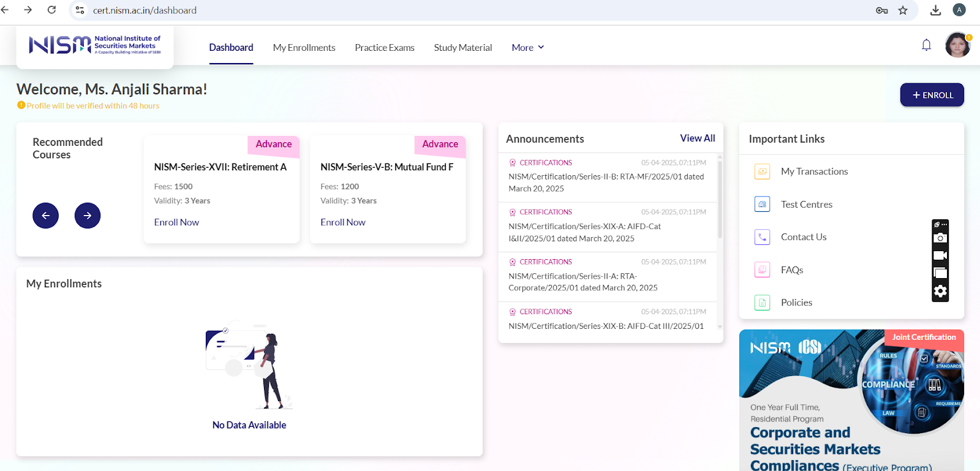Image resolution: width=980 pixels, height=471 pixels.
Task: Click the My Transactions icon
Action: pos(762,171)
